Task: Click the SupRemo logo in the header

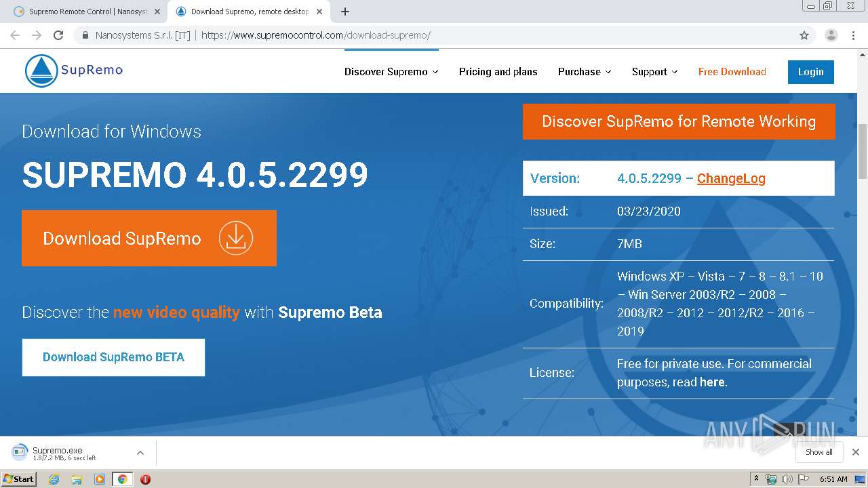Action: click(x=74, y=70)
